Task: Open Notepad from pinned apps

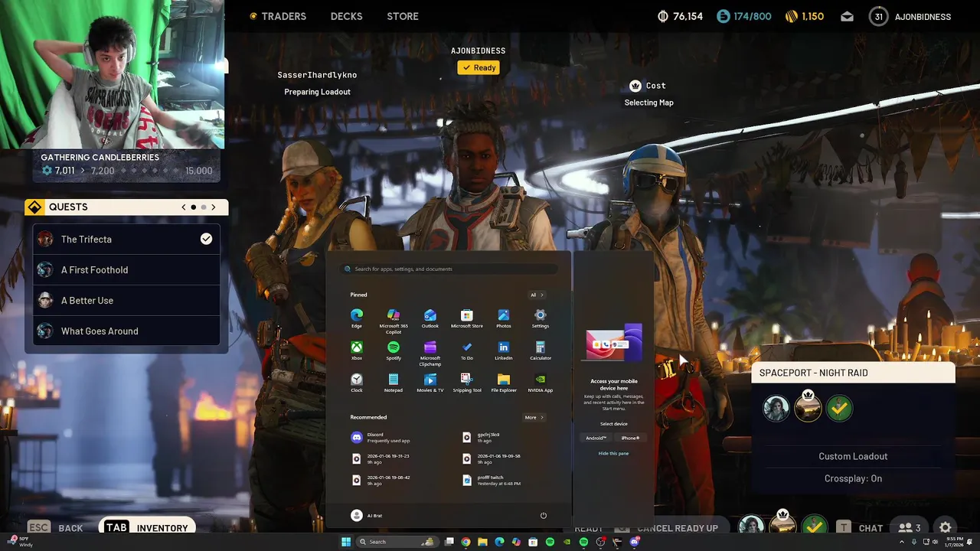Action: (394, 383)
